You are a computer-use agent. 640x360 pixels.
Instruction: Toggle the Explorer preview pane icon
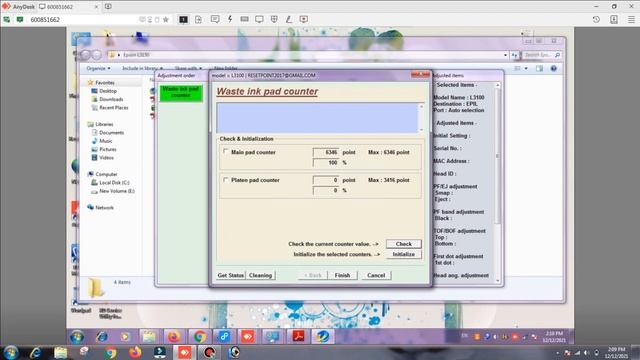[x=539, y=69]
